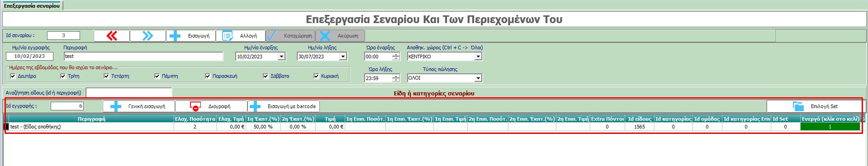This screenshot has width=868, height=166.
Task: Click the Αλλαγή (edit) button
Action: [x=240, y=36]
